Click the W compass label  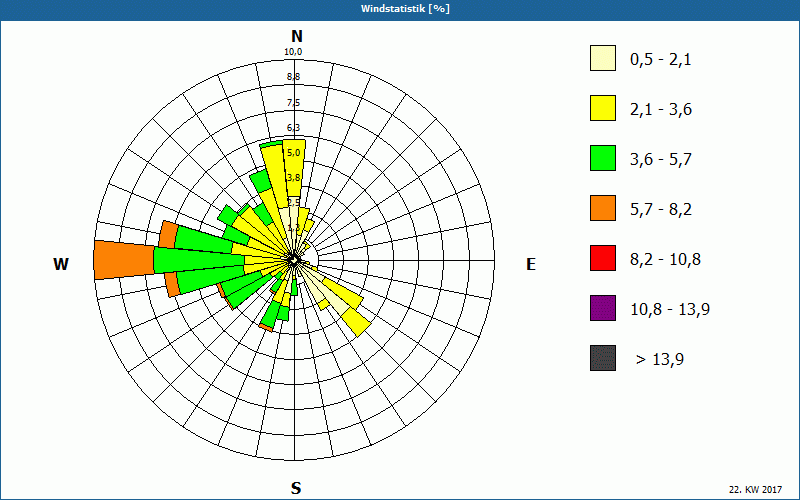(61, 264)
